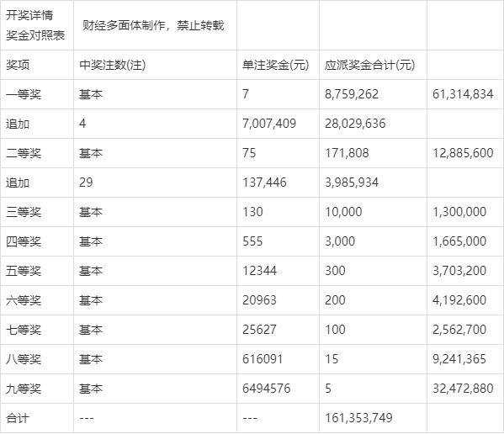504x434 pixels.
Task: Click the 中奖注数(注) column header
Action: pyautogui.click(x=113, y=65)
